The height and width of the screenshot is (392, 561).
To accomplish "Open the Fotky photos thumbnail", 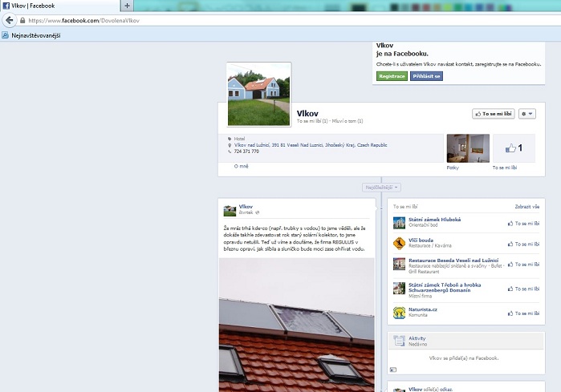I will tap(468, 148).
